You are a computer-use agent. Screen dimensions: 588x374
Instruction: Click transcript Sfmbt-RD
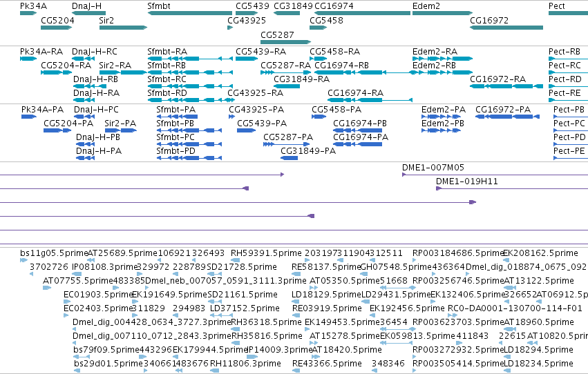[x=191, y=100]
